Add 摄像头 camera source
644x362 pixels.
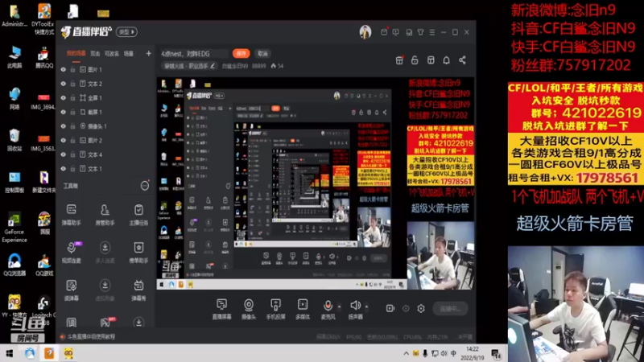(x=249, y=309)
